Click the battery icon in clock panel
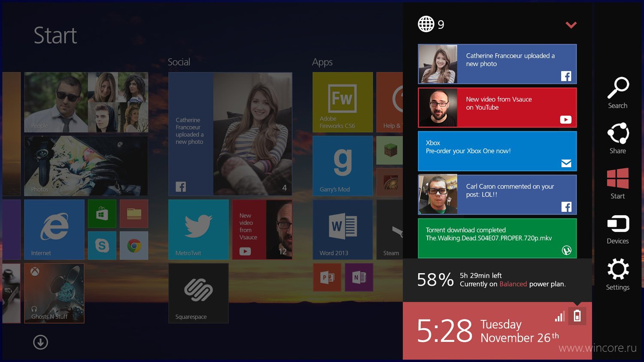The width and height of the screenshot is (644, 362). click(x=577, y=316)
